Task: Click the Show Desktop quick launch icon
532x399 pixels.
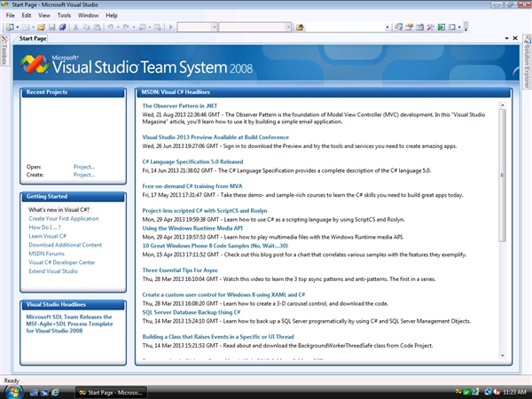Action: click(x=34, y=393)
